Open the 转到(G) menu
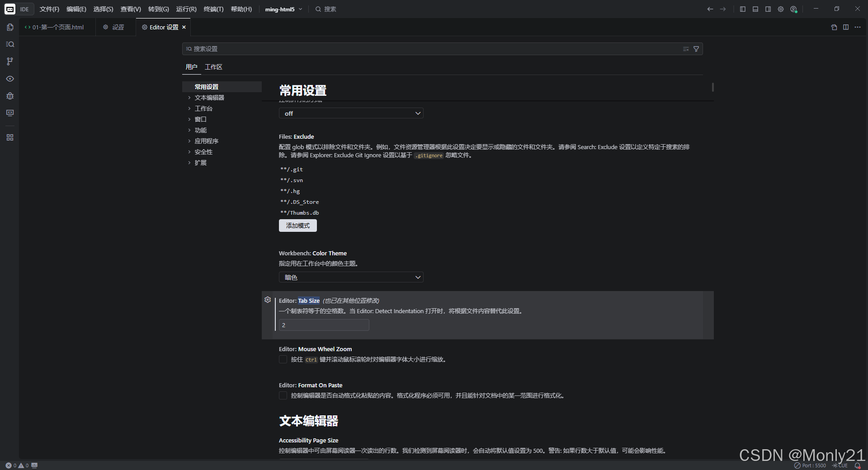Screen dimensions: 868x470 [158, 9]
